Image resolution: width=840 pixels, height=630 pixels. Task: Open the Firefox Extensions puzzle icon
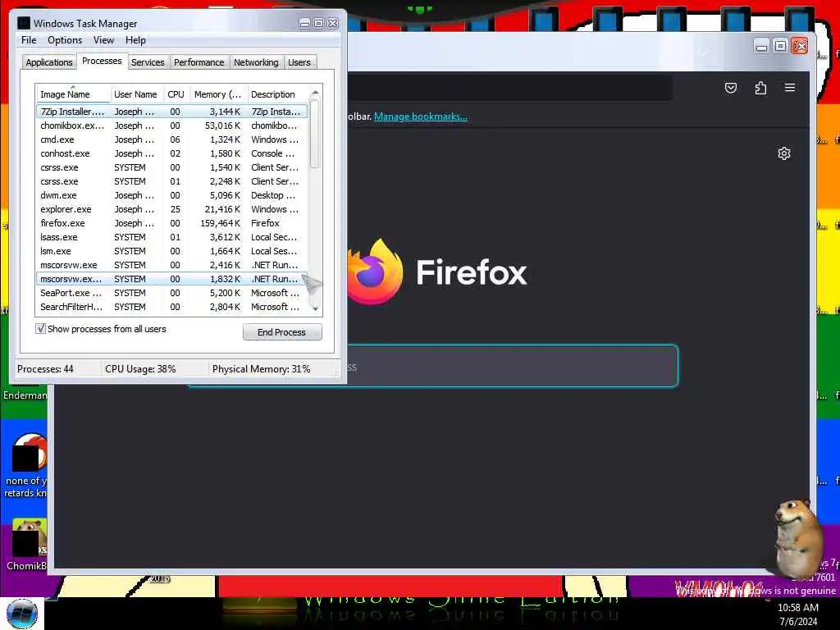[x=760, y=87]
